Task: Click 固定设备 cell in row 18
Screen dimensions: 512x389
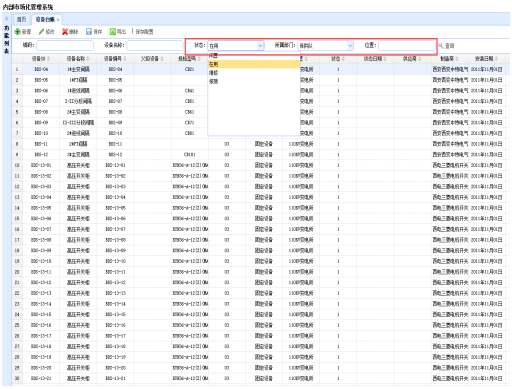Action: click(x=264, y=251)
